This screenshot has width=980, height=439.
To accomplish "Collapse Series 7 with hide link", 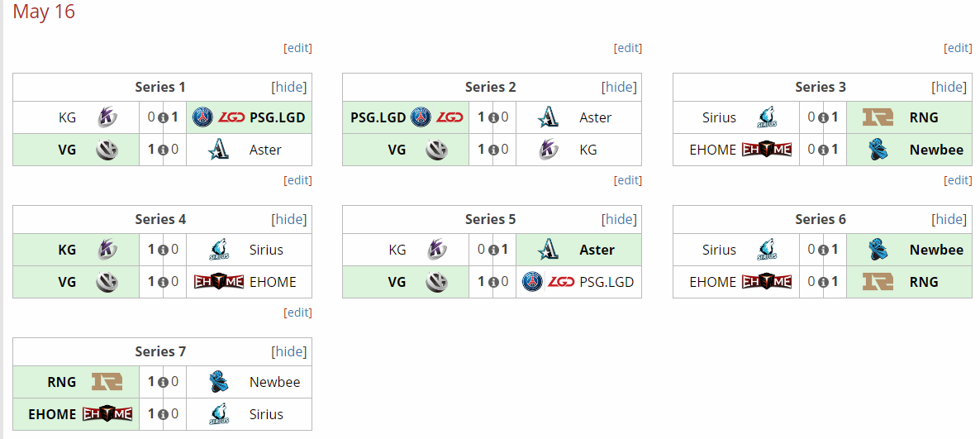I will [x=289, y=351].
